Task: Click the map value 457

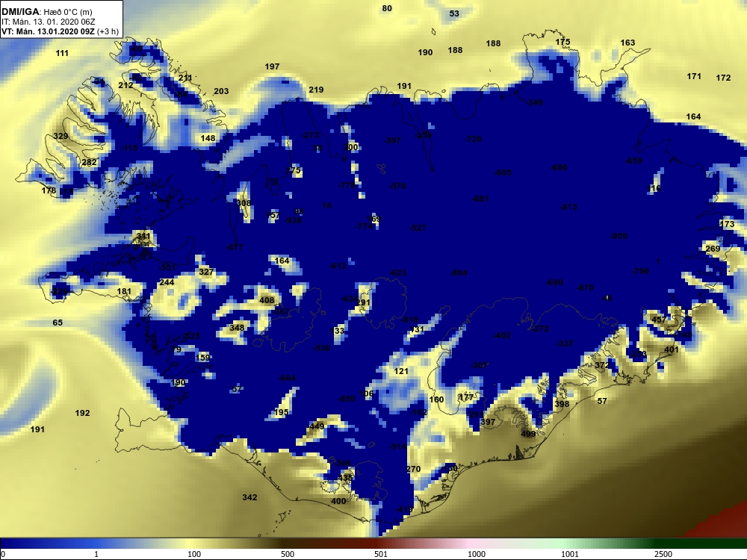Action: tap(659, 320)
